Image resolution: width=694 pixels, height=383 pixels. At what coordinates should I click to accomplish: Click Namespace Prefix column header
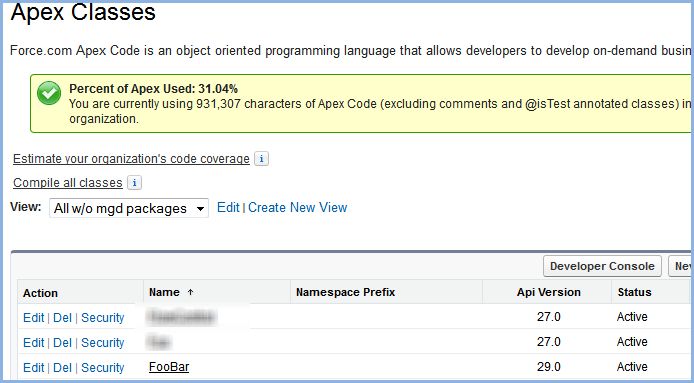click(345, 292)
